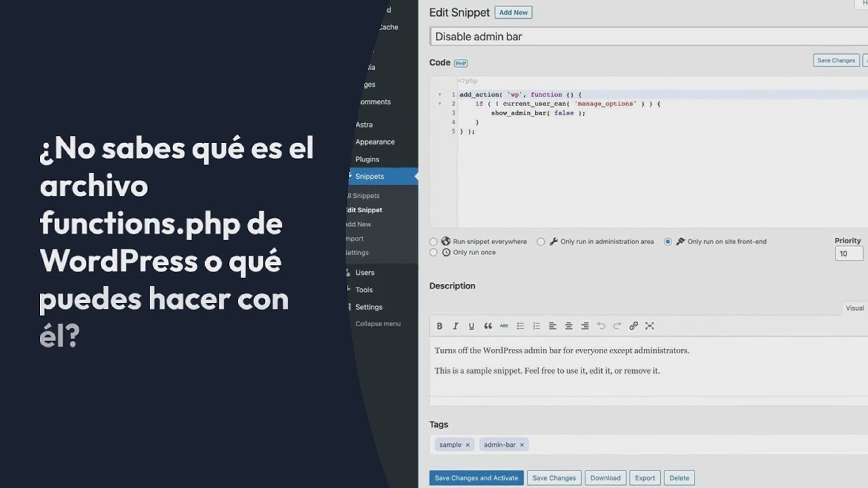Collapse code fold arrow on line 1
Viewport: 868px width, 488px height.
439,95
